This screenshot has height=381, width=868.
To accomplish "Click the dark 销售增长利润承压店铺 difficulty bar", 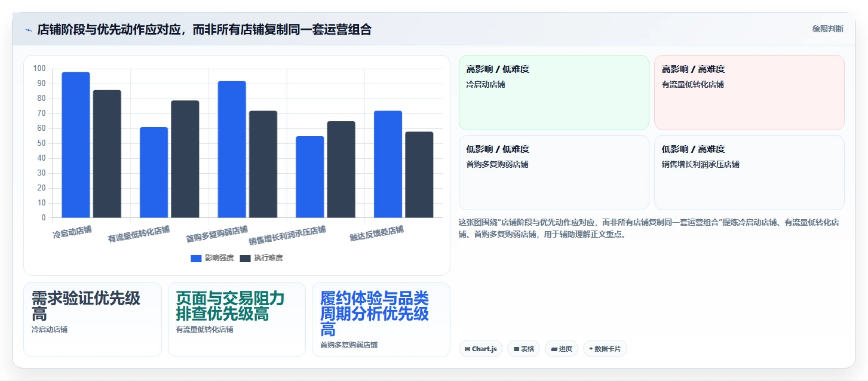I will pos(341,170).
